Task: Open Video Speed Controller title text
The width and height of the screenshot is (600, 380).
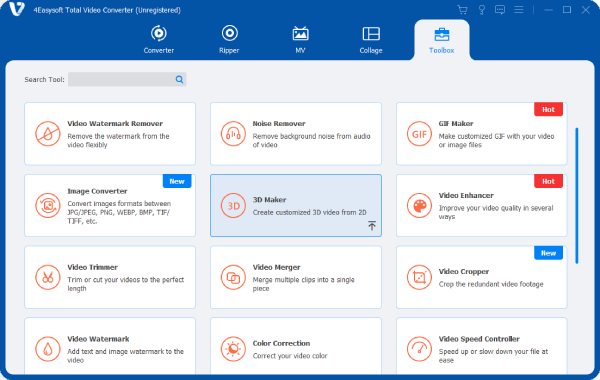Action: coord(479,339)
